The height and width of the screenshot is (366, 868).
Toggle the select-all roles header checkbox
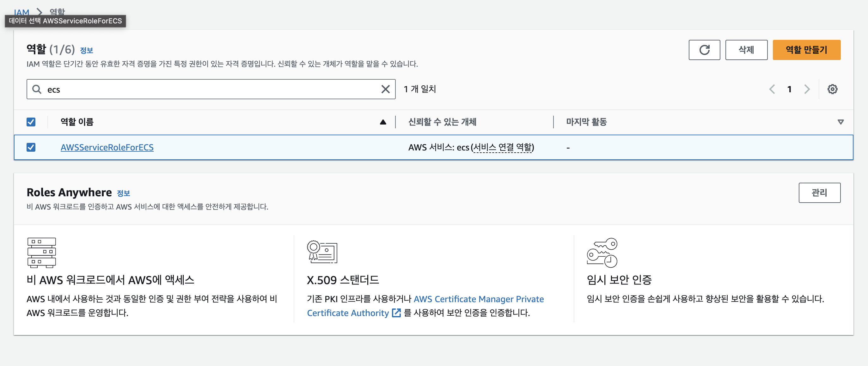click(x=31, y=122)
